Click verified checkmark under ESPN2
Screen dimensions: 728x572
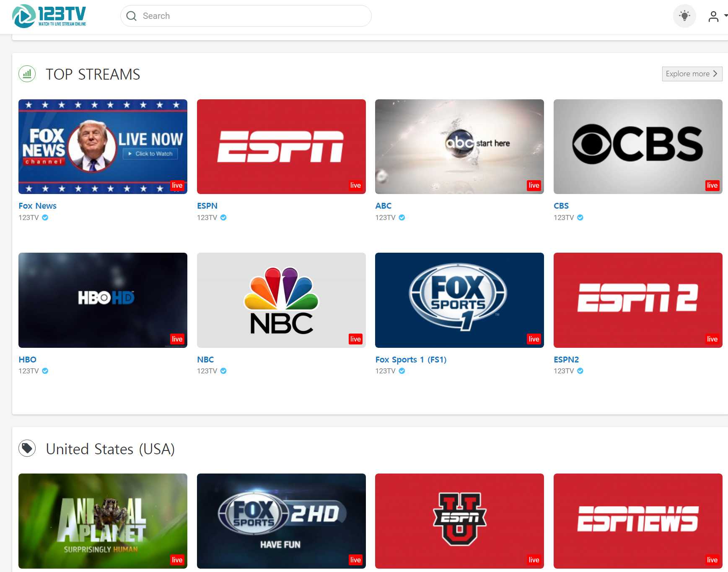580,371
